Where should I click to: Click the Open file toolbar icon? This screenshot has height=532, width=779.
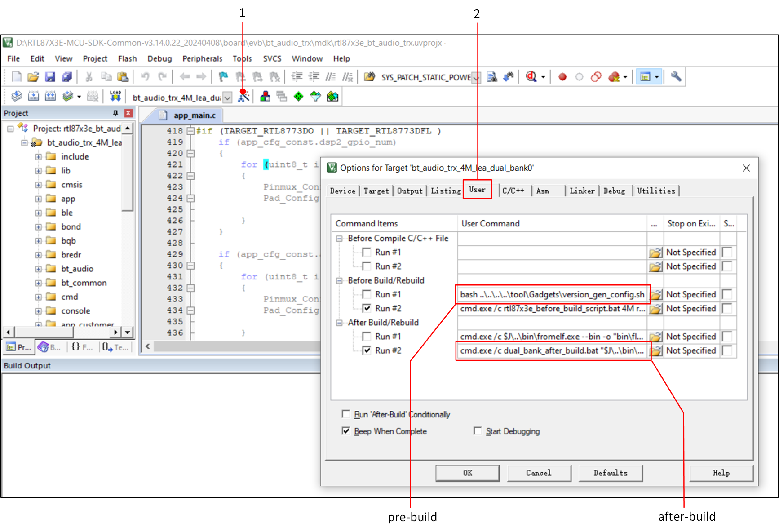[x=33, y=77]
